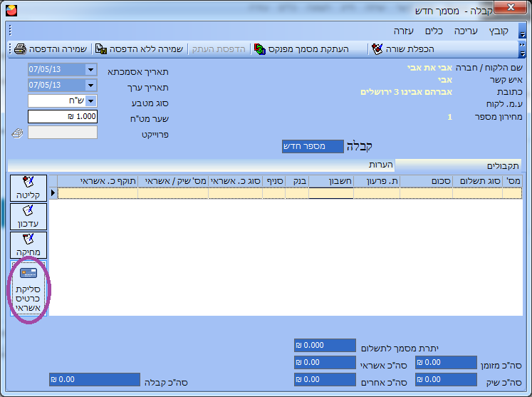The width and height of the screenshot is (532, 397).
Task: Click שמירה והדפסה toolbar text
Action: [58, 49]
